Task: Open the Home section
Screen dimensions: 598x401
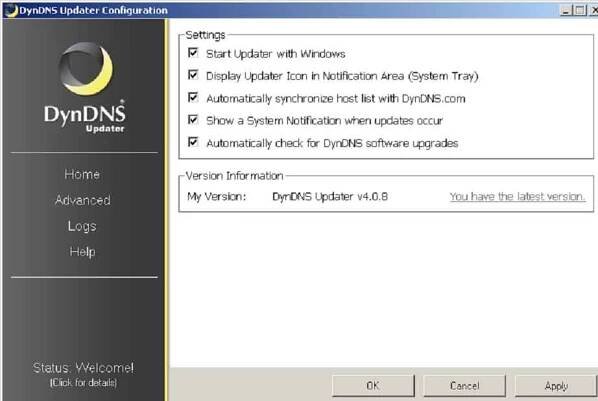Action: 82,174
